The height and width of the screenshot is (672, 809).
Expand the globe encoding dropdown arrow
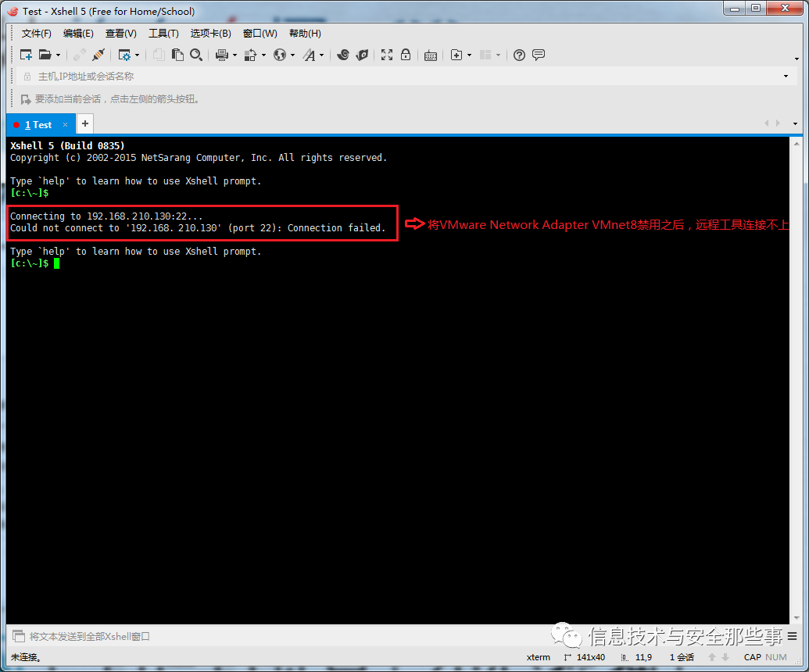click(x=292, y=55)
